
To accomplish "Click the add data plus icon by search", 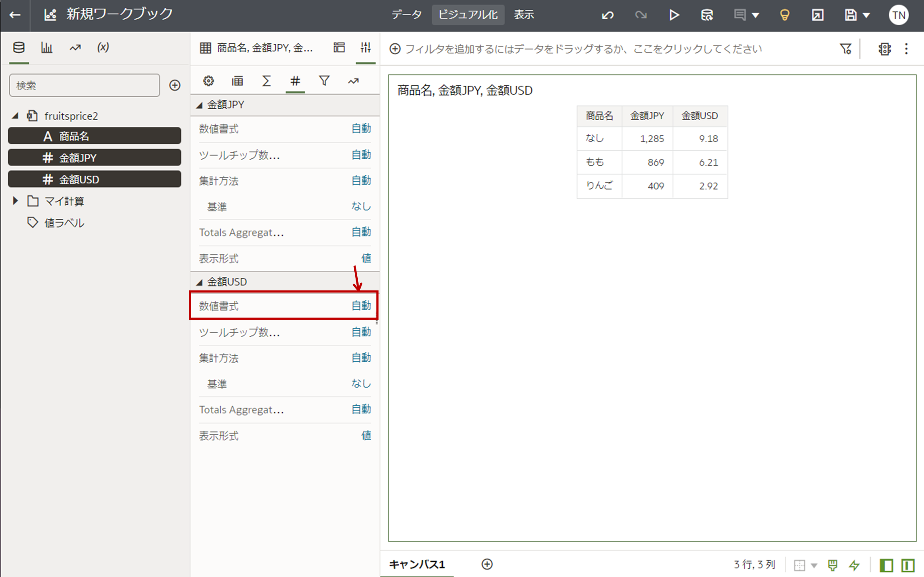I will click(175, 85).
